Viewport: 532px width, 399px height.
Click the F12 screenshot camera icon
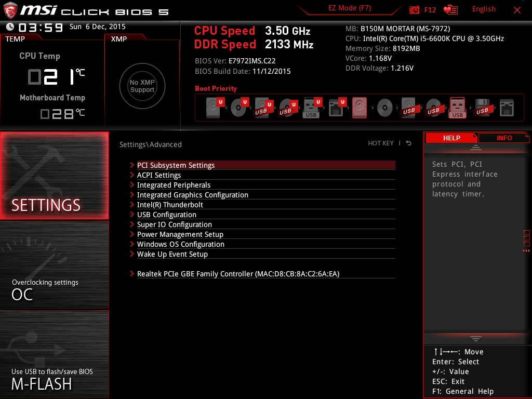point(415,10)
